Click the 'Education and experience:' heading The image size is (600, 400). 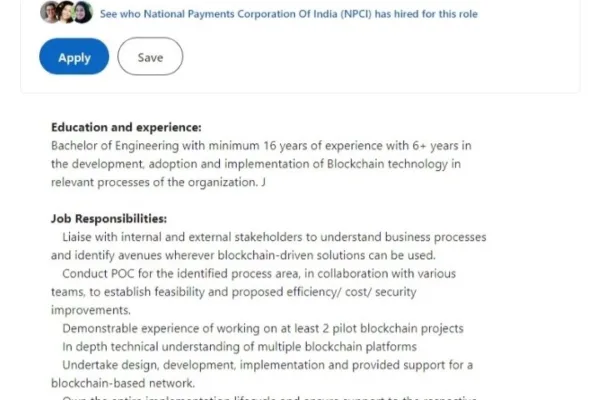click(x=126, y=128)
